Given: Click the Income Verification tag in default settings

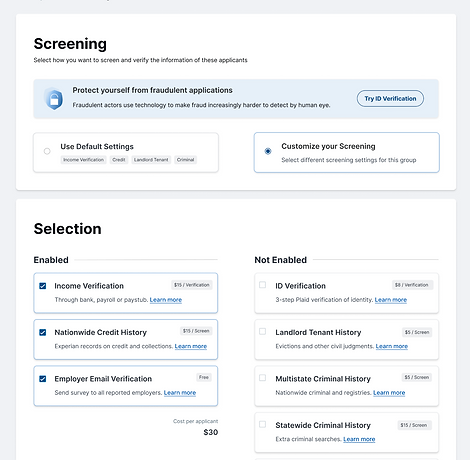Looking at the screenshot, I should [x=83, y=160].
